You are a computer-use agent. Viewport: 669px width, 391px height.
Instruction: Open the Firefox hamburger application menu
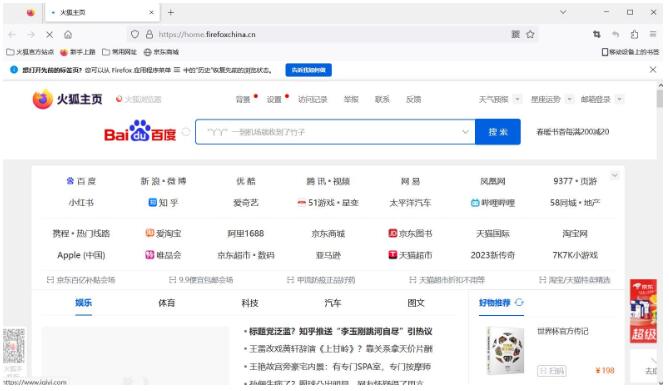click(x=653, y=34)
